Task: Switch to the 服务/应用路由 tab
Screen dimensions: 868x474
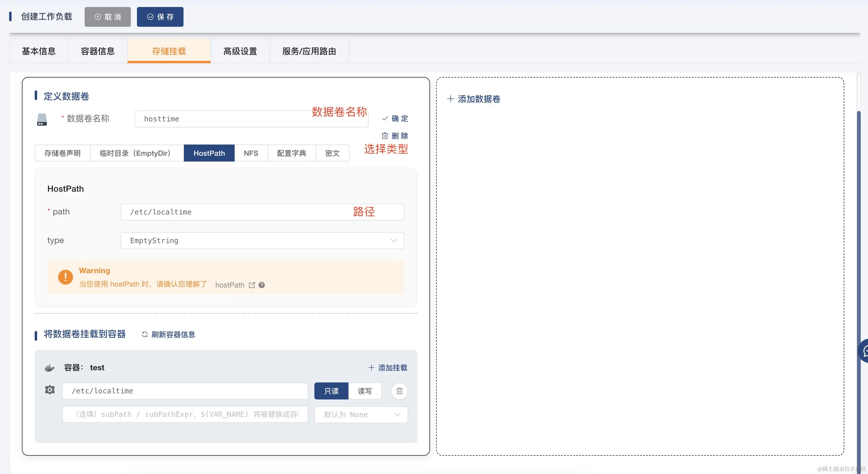Action: [309, 51]
